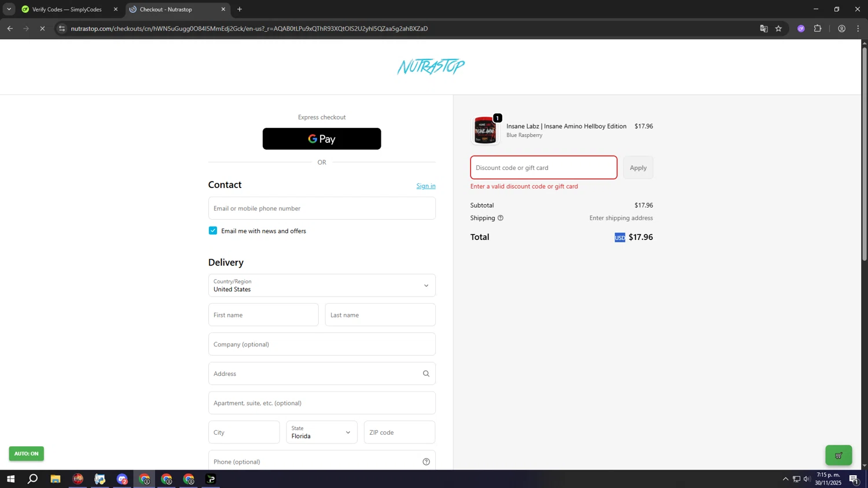This screenshot has width=868, height=488.
Task: Open the Chrome profile icon
Action: pos(842,28)
